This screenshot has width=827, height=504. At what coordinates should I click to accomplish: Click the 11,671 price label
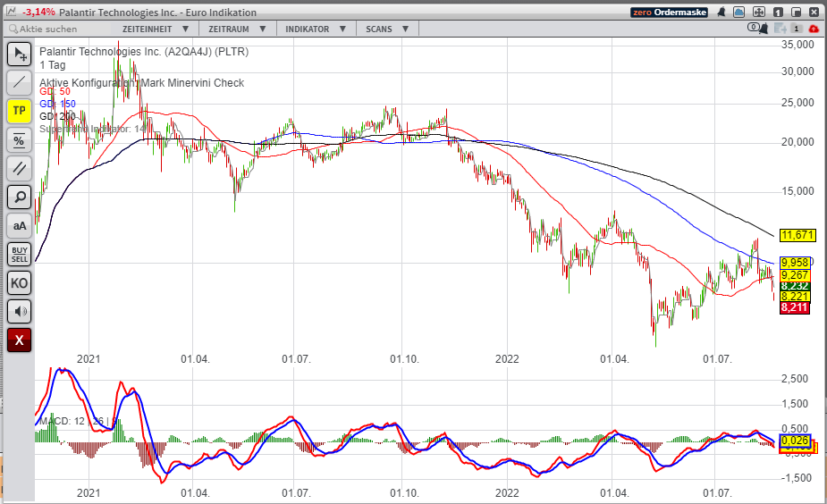pyautogui.click(x=797, y=235)
